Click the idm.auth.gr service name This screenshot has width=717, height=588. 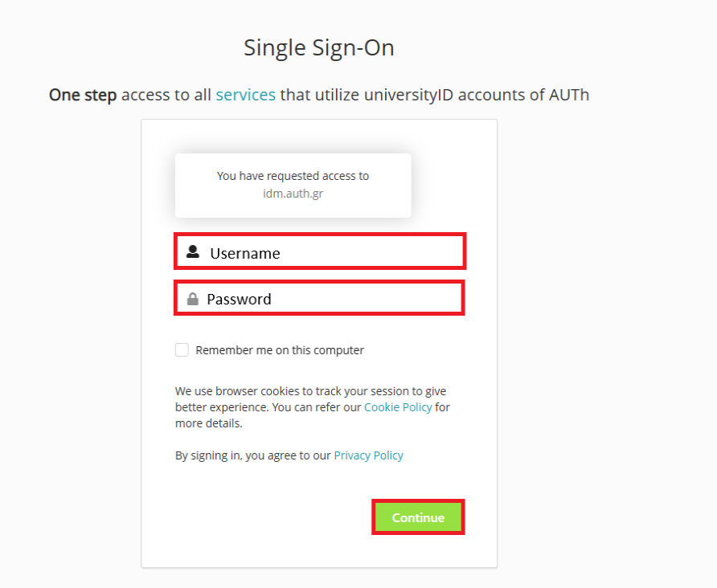tap(293, 194)
